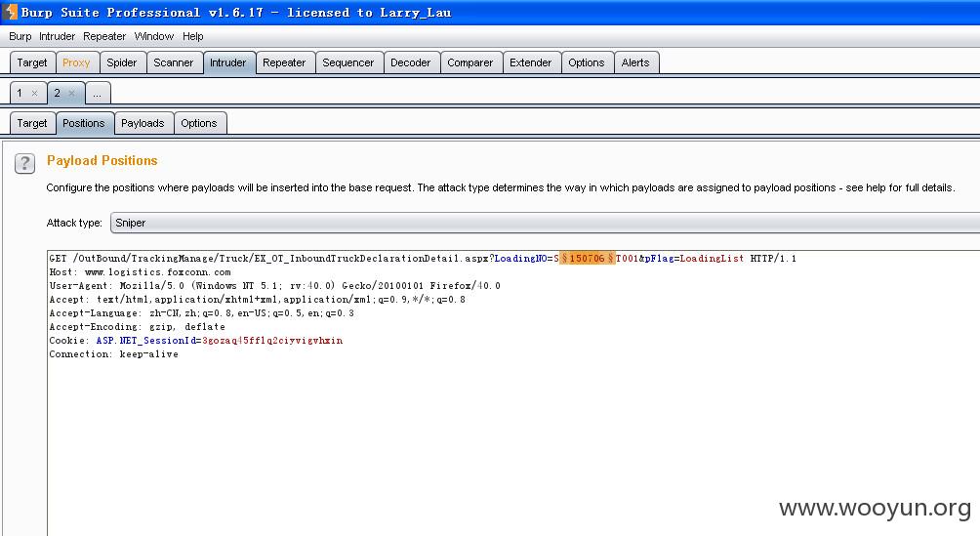Open the Alerts tab
Screen dimensions: 980x536
pos(635,62)
